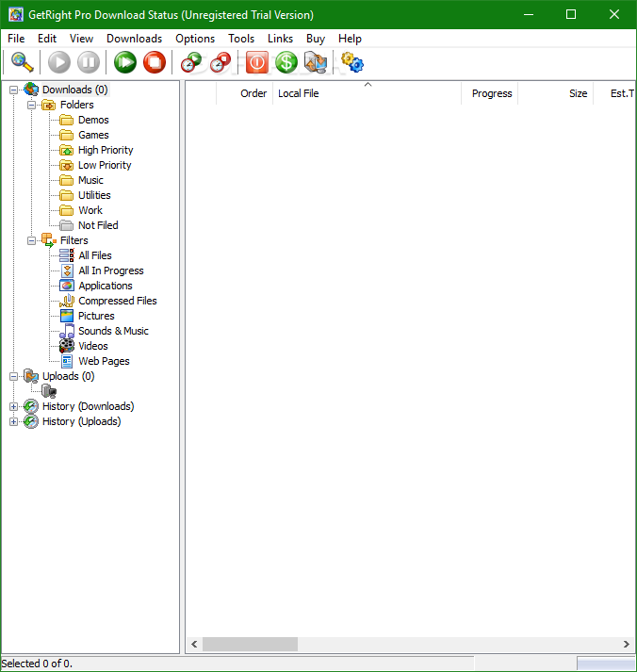Click the Not Filed gray folder icon
The width and height of the screenshot is (637, 672).
[x=66, y=225]
